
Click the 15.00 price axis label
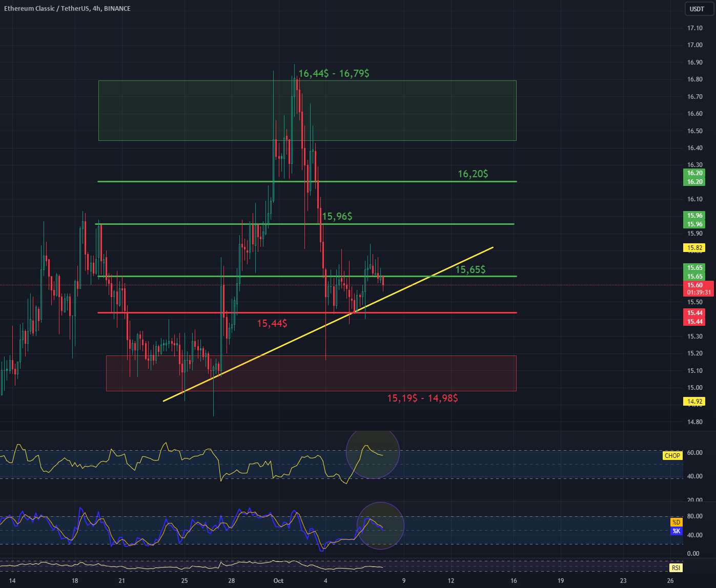pyautogui.click(x=695, y=388)
